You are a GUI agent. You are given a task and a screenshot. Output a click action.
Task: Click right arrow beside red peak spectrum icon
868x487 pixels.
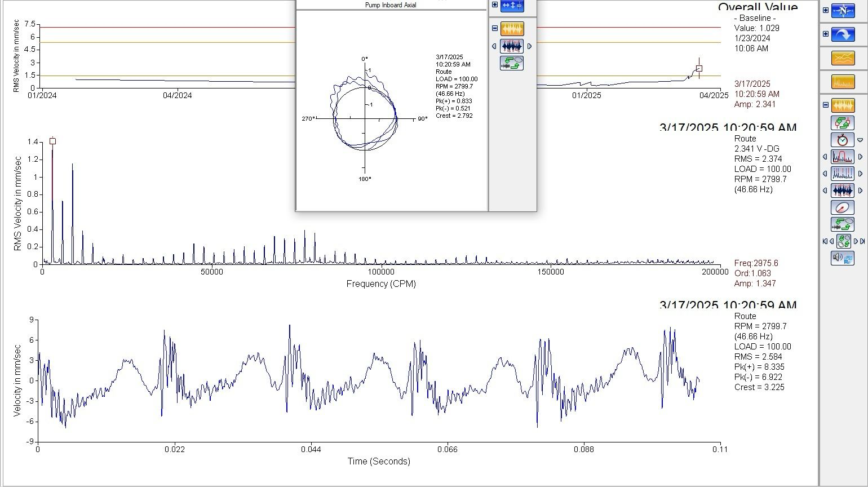[860, 157]
